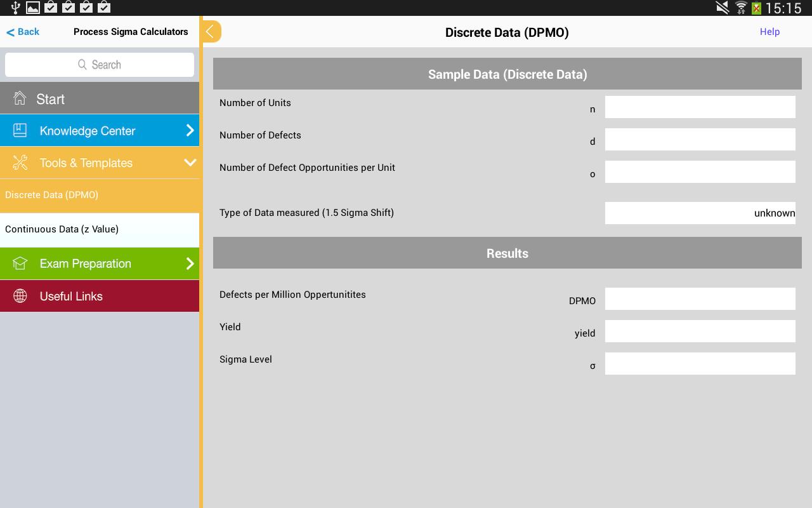This screenshot has width=812, height=508.
Task: Tap the Wi-Fi icon in status bar
Action: click(740, 8)
